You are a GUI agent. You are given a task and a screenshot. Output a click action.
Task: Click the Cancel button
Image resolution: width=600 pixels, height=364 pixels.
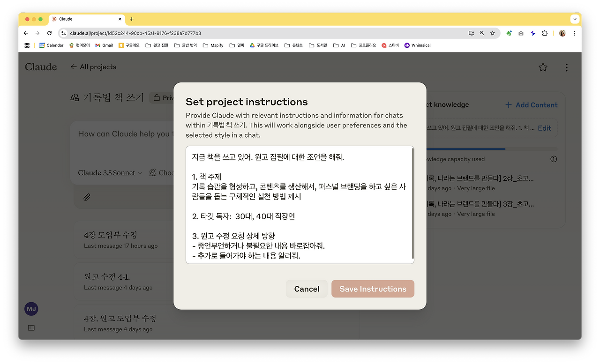(307, 289)
